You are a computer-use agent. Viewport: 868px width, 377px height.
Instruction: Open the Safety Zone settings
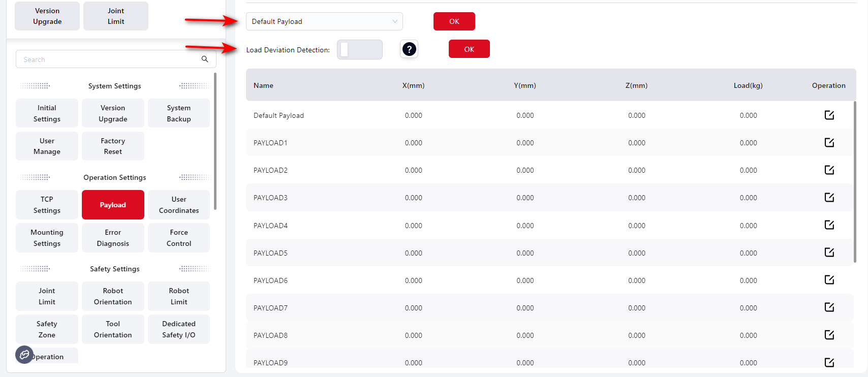[x=47, y=329]
